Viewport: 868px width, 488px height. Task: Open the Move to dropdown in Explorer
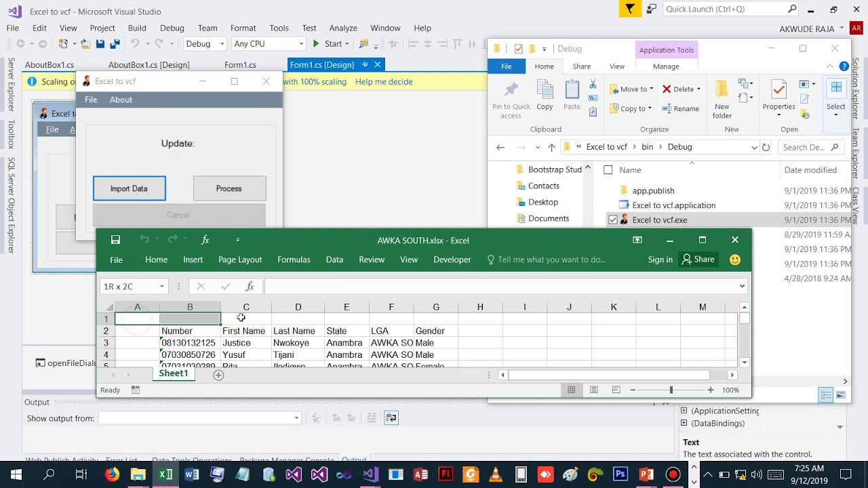coord(631,89)
